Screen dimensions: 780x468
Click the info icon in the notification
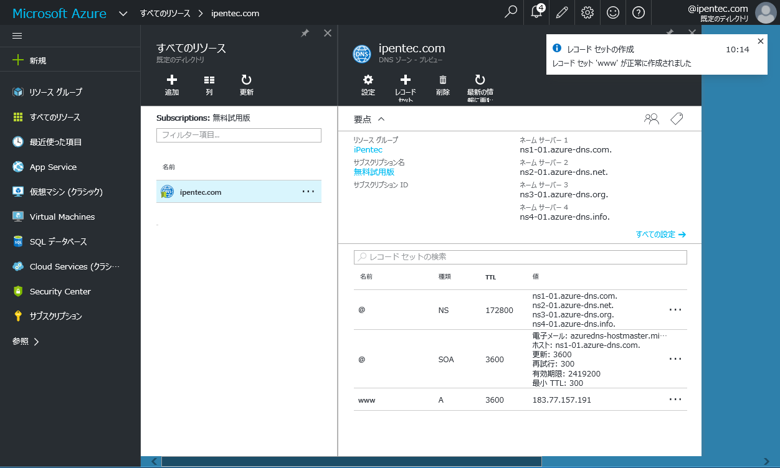pos(557,48)
